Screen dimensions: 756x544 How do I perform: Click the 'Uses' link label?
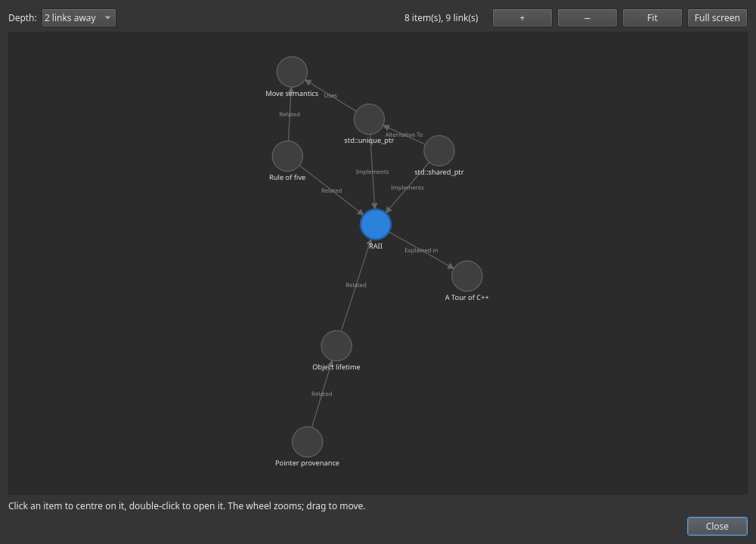(330, 95)
